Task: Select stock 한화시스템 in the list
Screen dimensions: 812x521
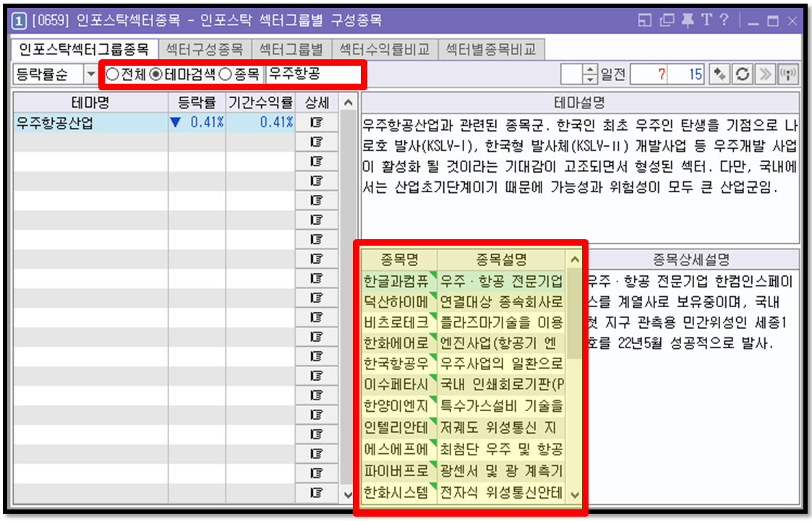Action: tap(399, 492)
